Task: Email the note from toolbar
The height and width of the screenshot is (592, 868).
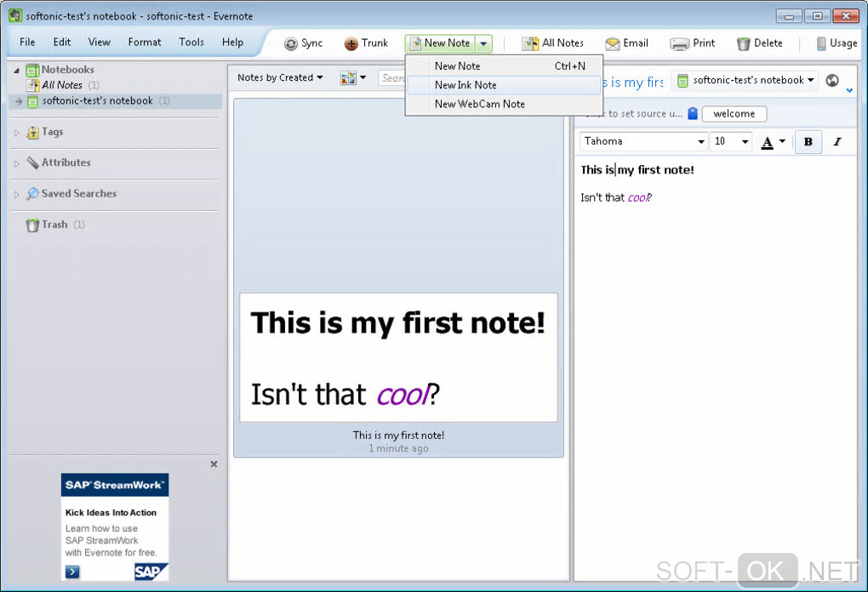Action: point(626,43)
